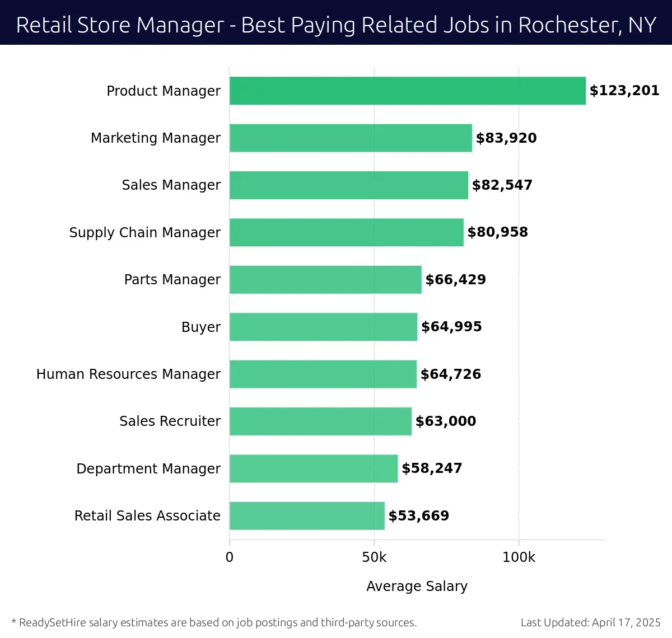Click the Department Manager salary bar

[314, 468]
